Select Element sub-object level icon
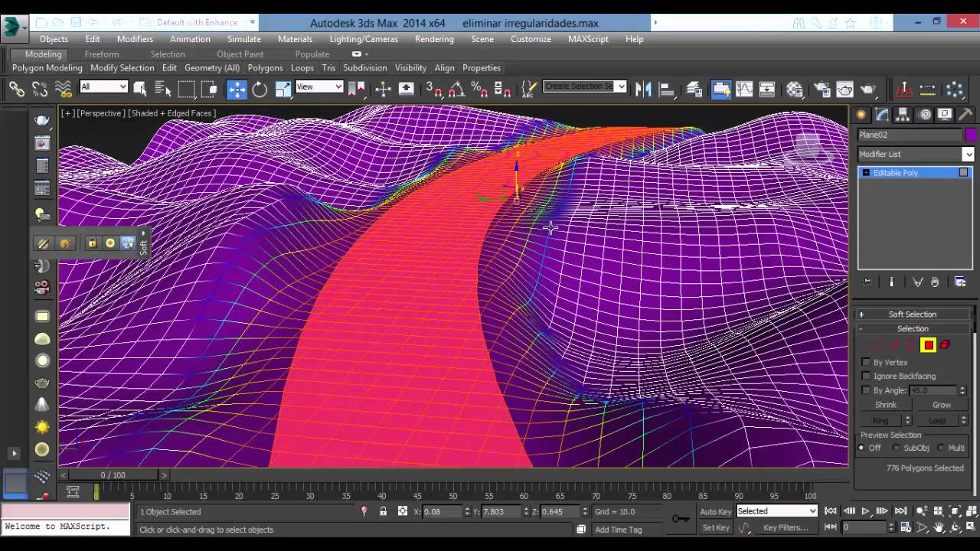 946,345
